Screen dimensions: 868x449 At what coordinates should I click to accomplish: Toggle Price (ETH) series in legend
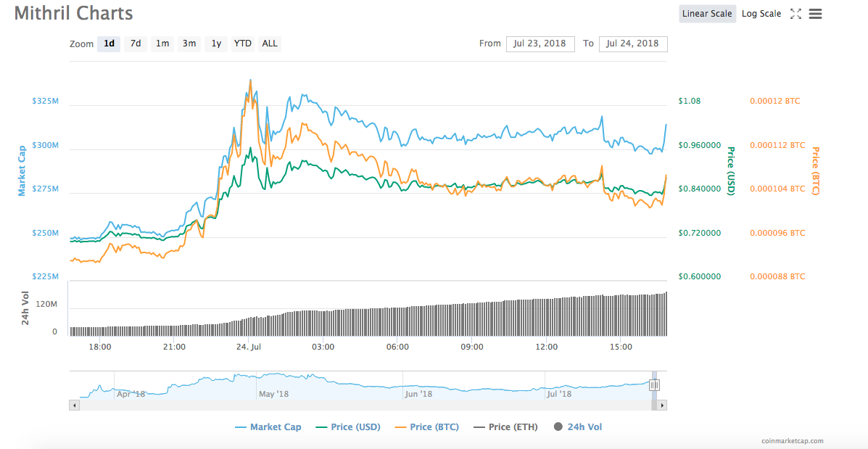506,427
